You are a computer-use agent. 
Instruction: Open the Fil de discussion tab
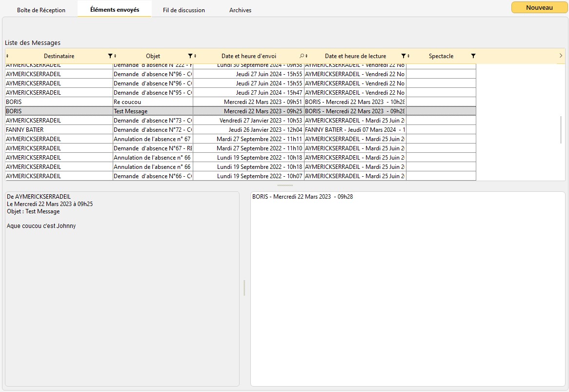click(x=184, y=10)
